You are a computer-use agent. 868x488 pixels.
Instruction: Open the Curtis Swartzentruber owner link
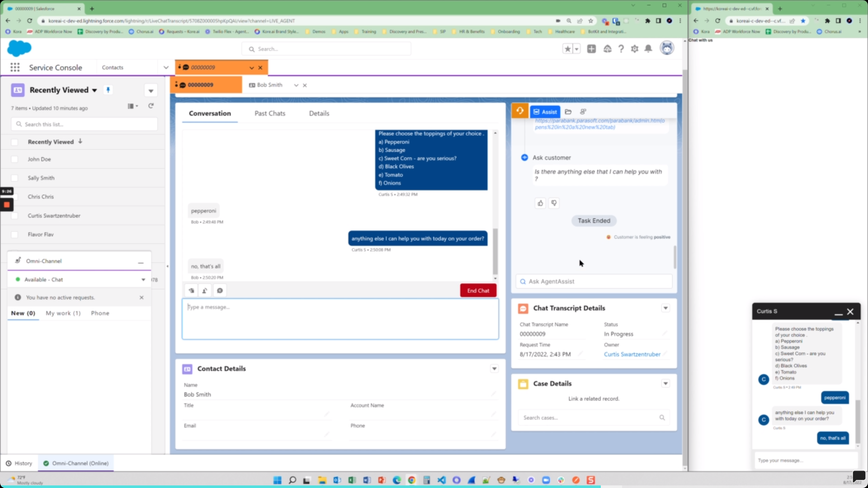coord(632,354)
